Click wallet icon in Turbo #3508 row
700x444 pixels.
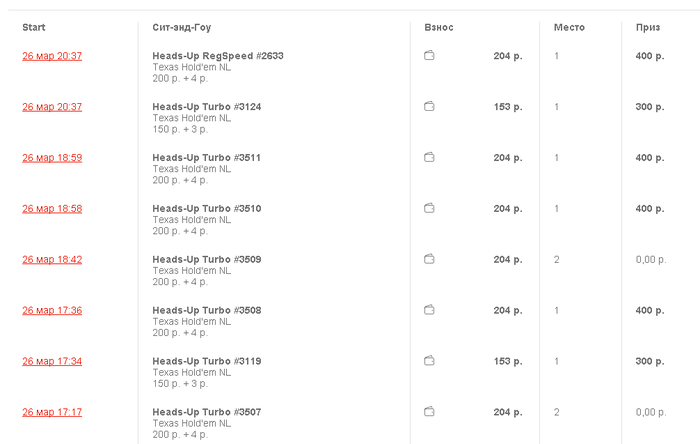(x=429, y=310)
